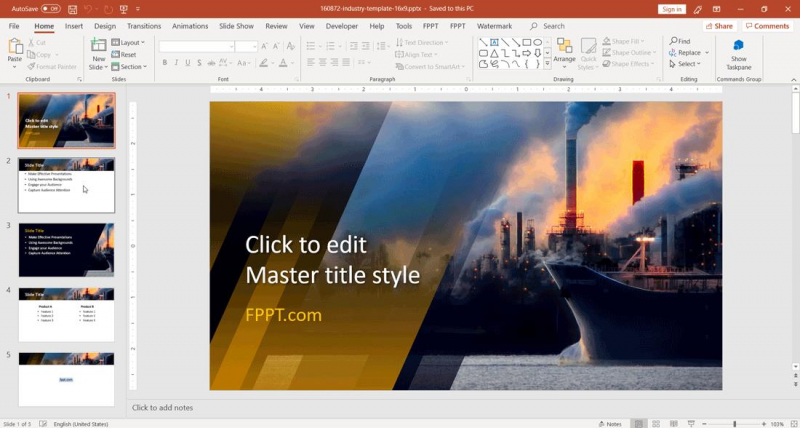
Task: Select slide 3 thumbnail
Action: (x=66, y=250)
